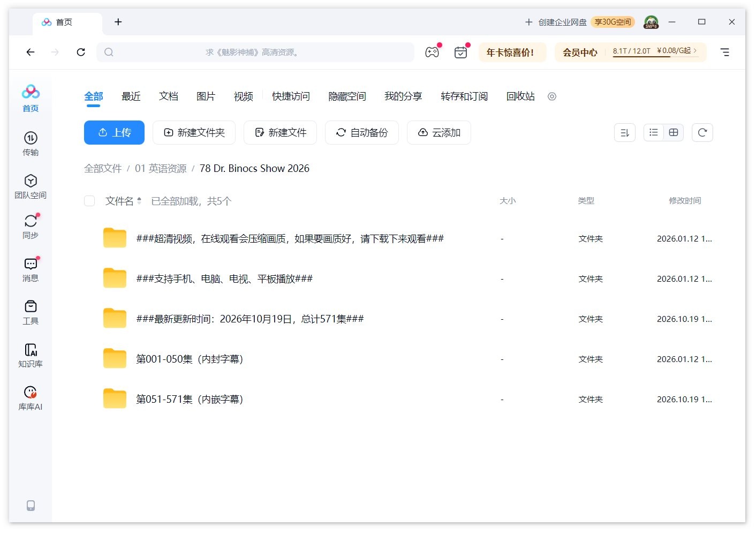Click current breadcrumb 78 Dr. Binocs Show 2026
This screenshot has width=756, height=534.
click(x=254, y=168)
